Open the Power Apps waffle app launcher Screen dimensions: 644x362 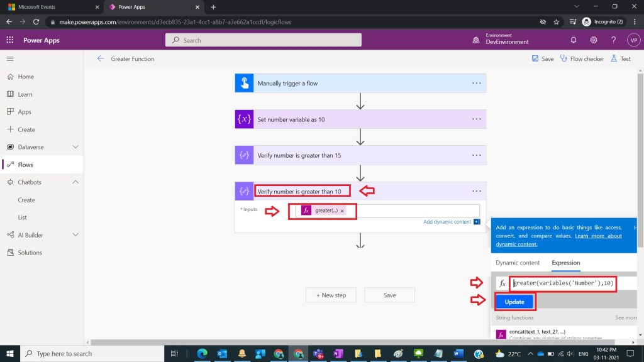pos(10,40)
